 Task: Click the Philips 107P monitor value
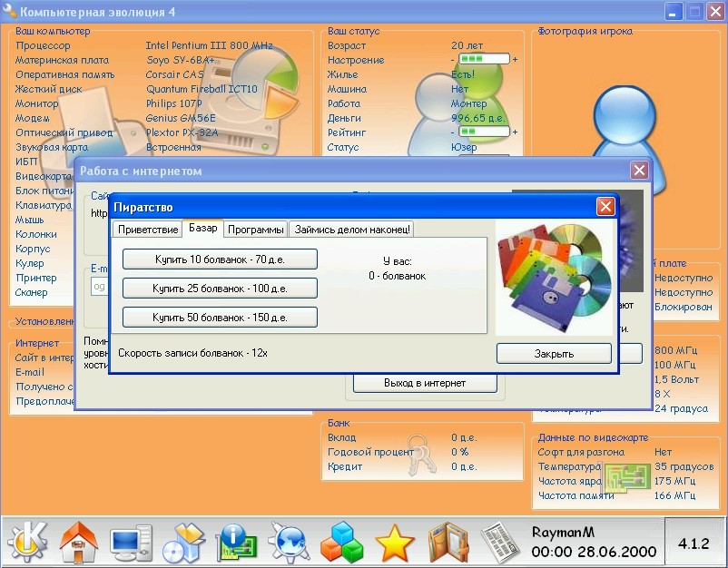pos(174,103)
